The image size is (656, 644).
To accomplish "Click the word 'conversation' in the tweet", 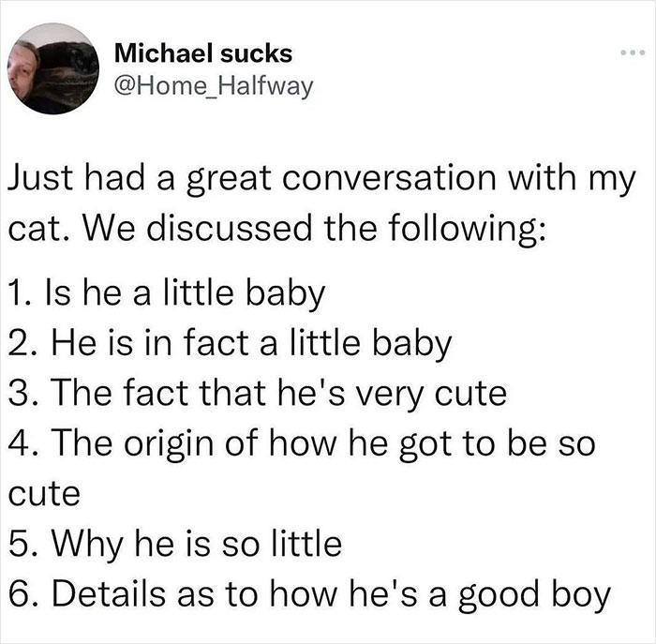I will pos(389,177).
